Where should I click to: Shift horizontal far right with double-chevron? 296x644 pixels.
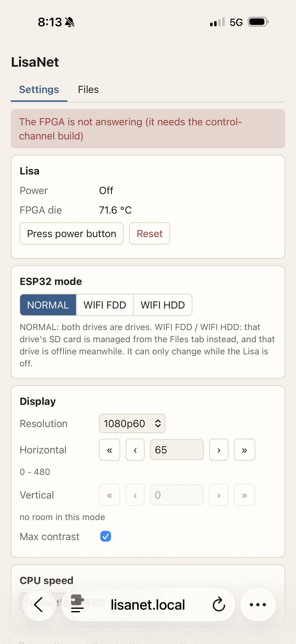(x=244, y=450)
